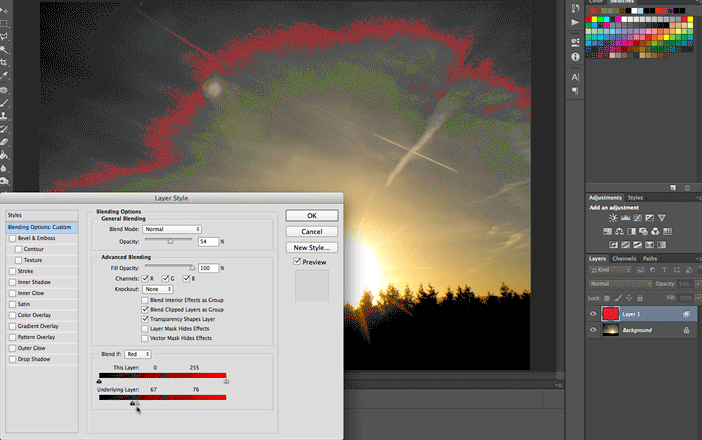The image size is (702, 440).
Task: Hide the Background layer eye icon
Action: point(593,330)
